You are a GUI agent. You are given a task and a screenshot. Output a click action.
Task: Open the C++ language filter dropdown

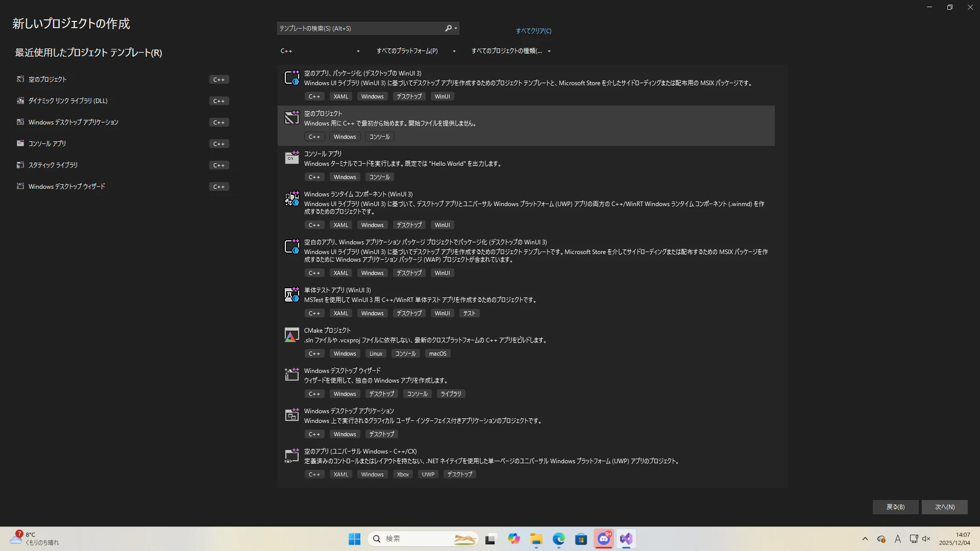pyautogui.click(x=320, y=51)
